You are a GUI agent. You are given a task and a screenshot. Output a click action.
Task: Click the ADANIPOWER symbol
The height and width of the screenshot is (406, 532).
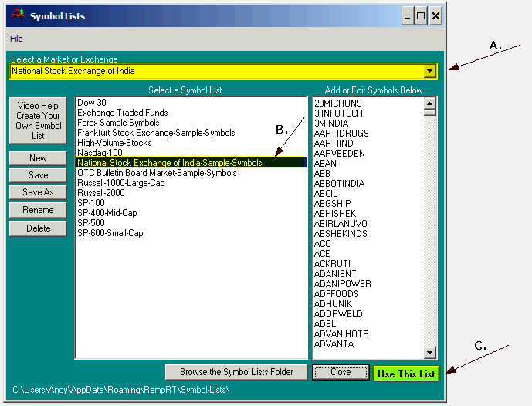pos(343,284)
